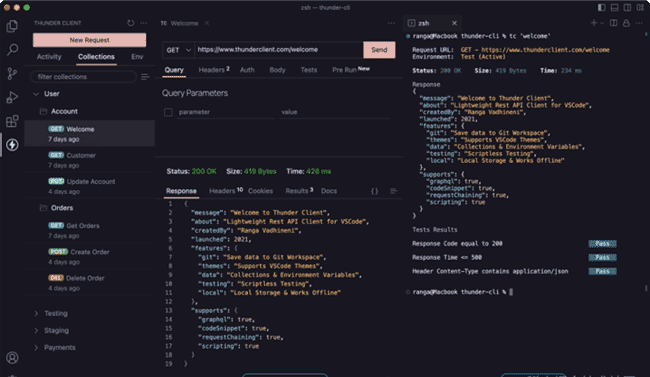Viewport: 650px width, 377px height.
Task: Close the zsh terminal tab
Action: click(454, 23)
